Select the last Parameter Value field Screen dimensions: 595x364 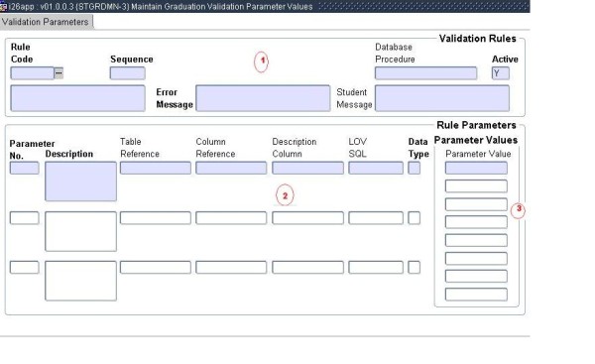pyautogui.click(x=476, y=295)
